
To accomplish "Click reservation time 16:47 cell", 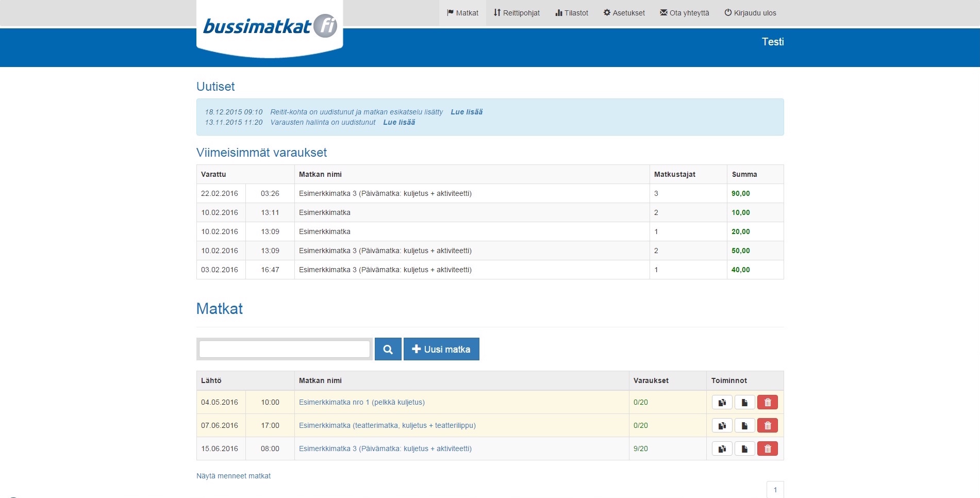I will pyautogui.click(x=270, y=270).
